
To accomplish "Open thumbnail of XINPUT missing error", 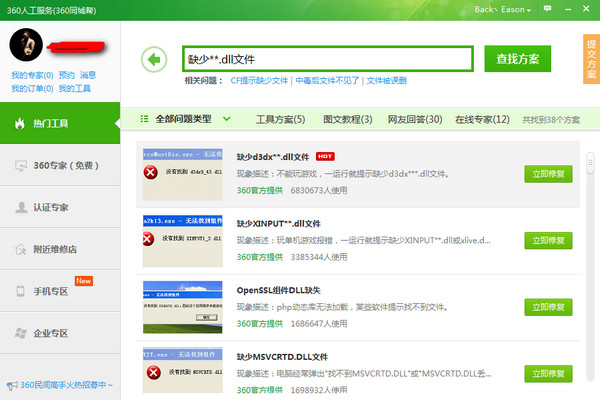I will [x=183, y=241].
